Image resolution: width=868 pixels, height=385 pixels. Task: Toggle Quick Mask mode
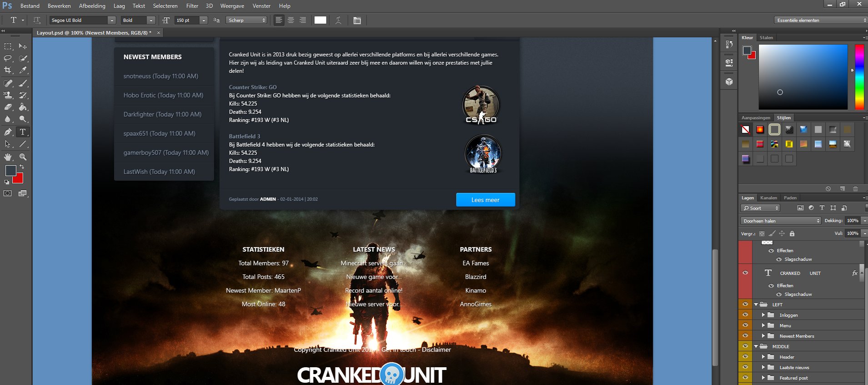(8, 193)
